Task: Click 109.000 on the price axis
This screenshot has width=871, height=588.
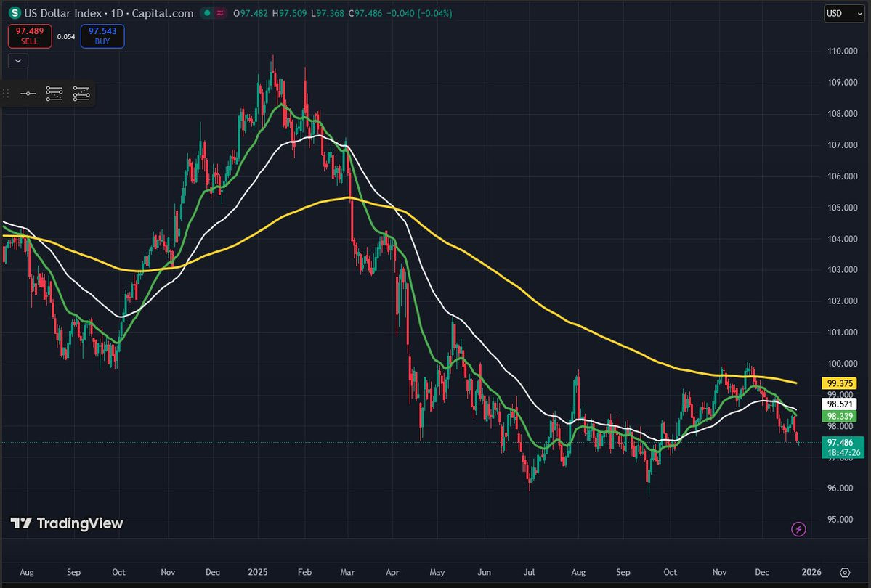Action: point(842,82)
